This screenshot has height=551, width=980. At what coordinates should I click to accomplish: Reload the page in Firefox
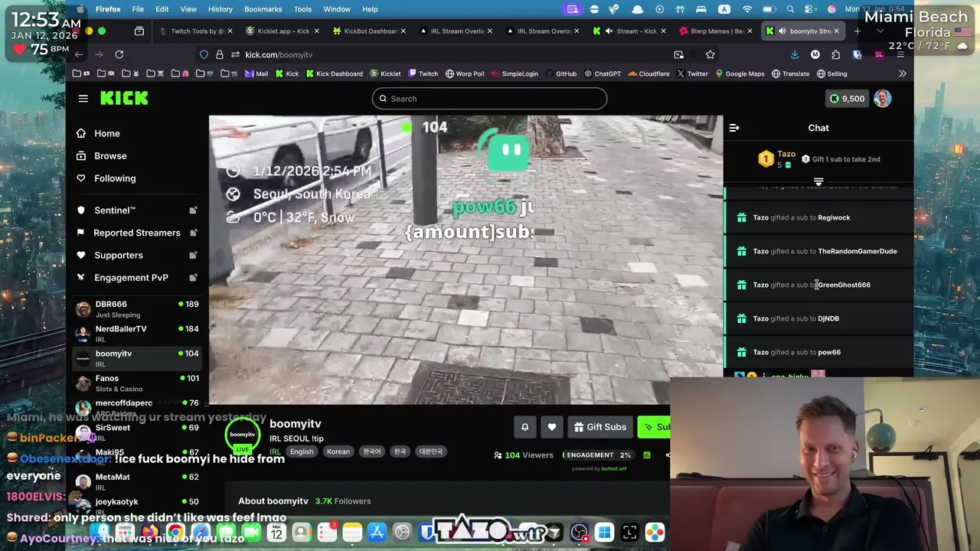pyautogui.click(x=119, y=54)
